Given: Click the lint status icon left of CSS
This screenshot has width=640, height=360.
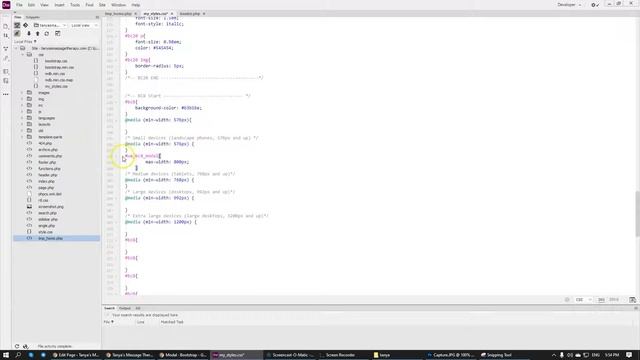Looking at the screenshot, I should point(567,300).
